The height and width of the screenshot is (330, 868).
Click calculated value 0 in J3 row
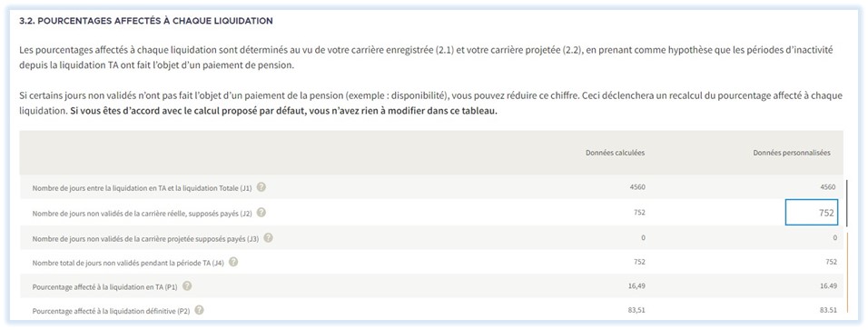[x=643, y=238]
